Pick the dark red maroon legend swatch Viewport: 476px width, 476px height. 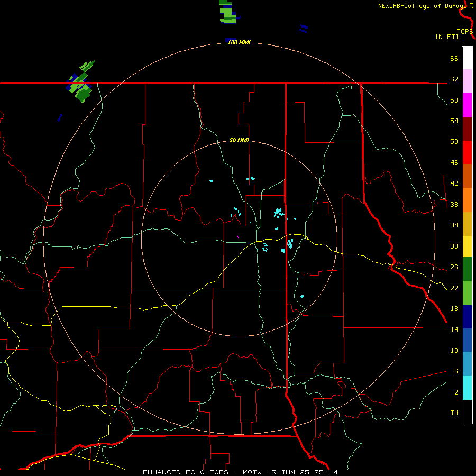point(467,129)
